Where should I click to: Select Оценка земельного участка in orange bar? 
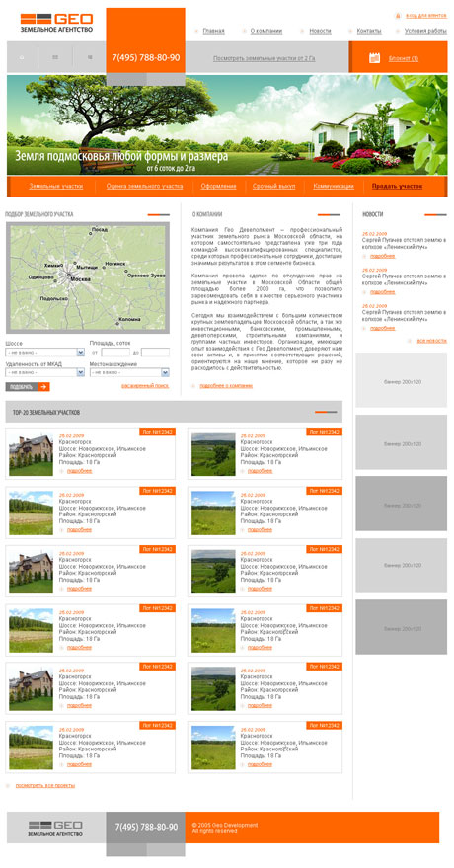145,186
